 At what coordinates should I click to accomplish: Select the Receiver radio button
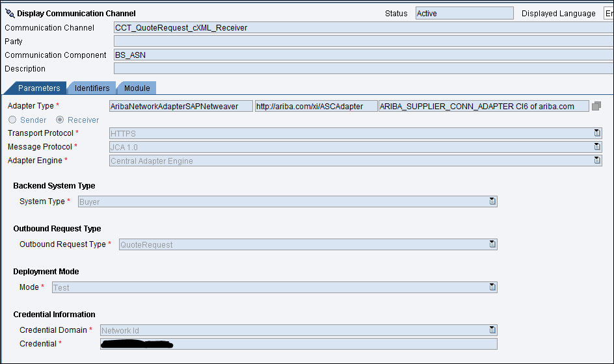60,120
